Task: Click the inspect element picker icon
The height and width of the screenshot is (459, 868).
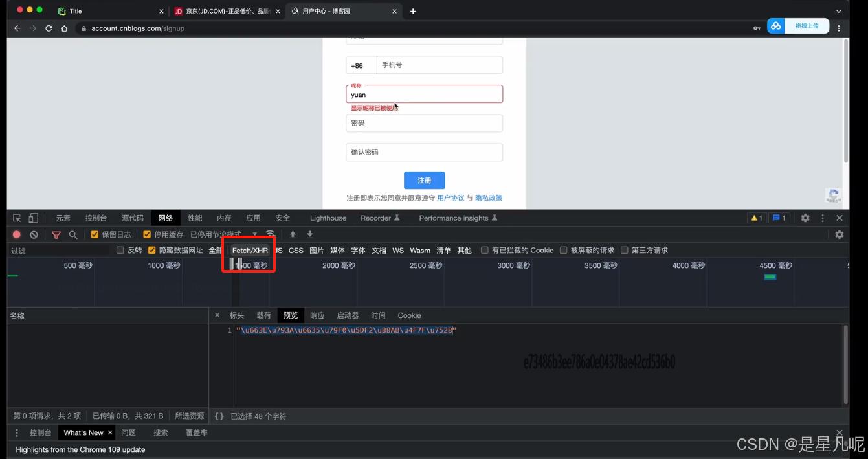Action: coord(17,218)
